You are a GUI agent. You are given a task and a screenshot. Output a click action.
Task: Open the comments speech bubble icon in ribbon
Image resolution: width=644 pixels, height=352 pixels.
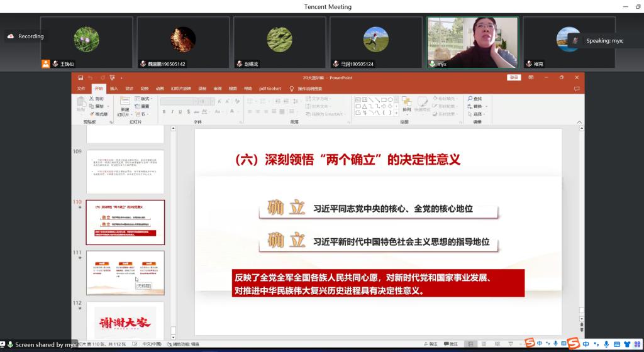[x=577, y=89]
